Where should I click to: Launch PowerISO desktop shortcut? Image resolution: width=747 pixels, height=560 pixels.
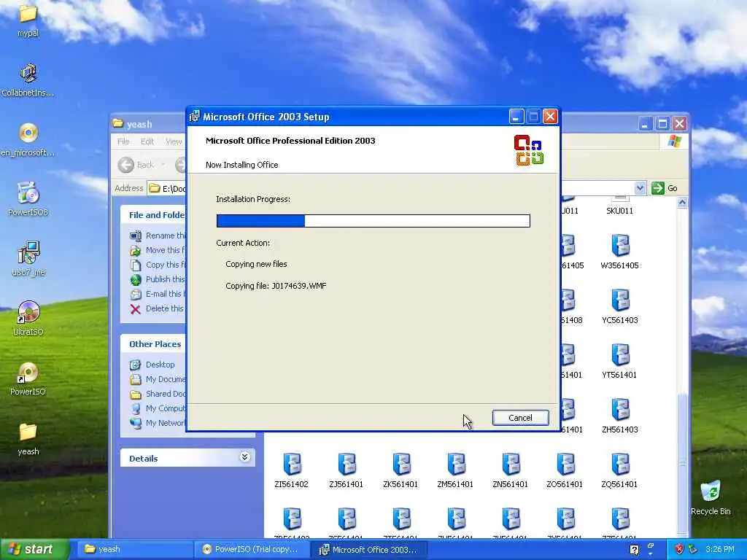(28, 378)
